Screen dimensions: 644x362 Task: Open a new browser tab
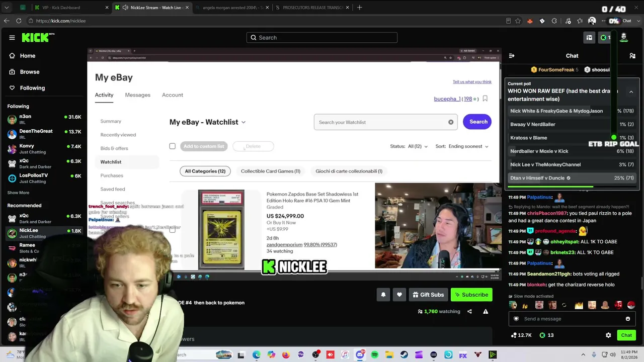click(359, 8)
